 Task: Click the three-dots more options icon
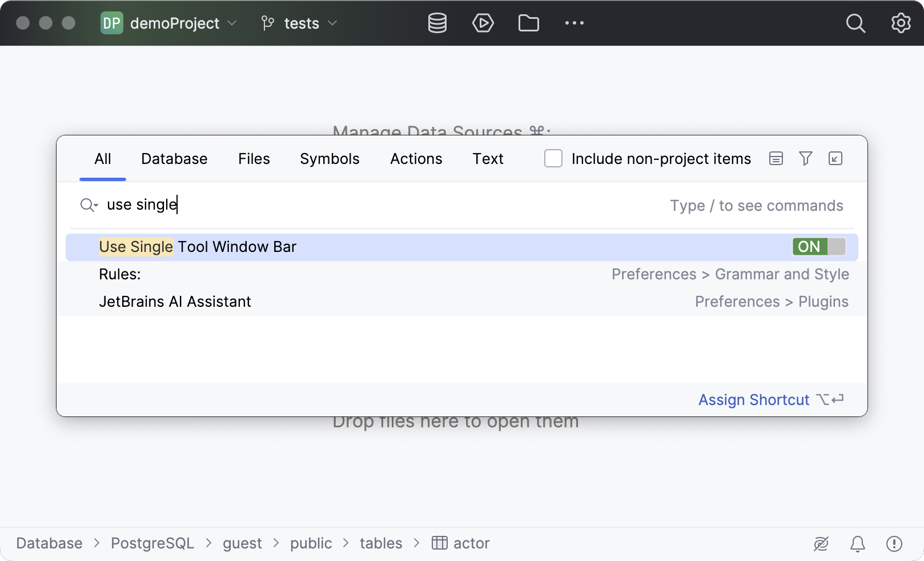(574, 23)
